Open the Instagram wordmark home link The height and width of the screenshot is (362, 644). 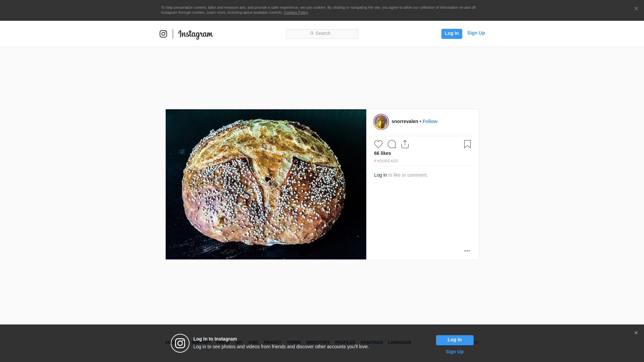coord(196,35)
